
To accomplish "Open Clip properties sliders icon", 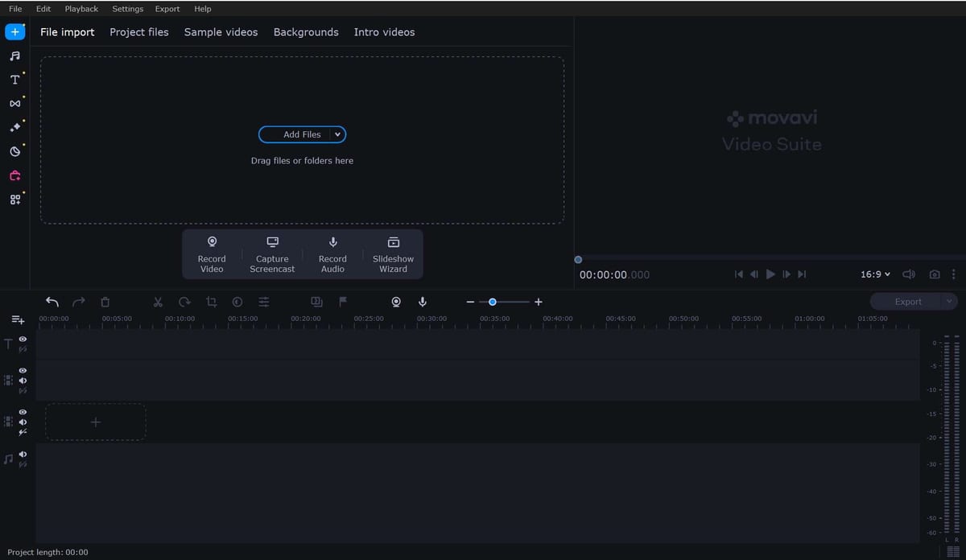I will [x=264, y=302].
